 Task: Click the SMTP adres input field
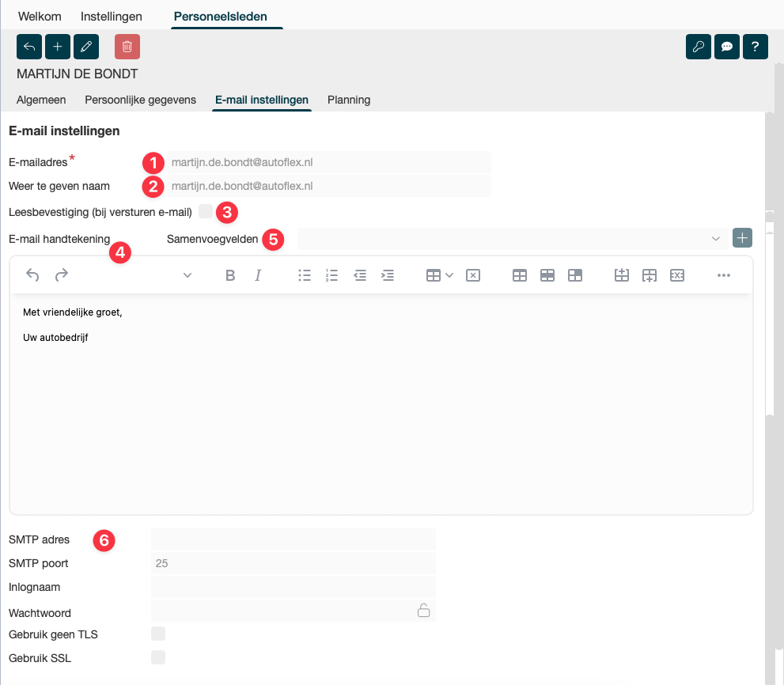[293, 539]
